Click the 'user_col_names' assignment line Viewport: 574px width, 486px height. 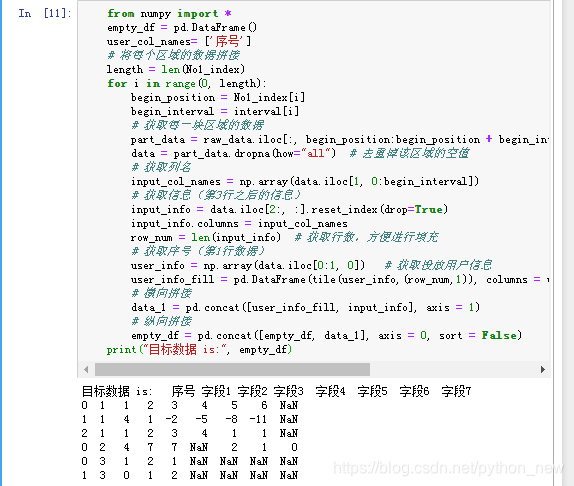179,41
